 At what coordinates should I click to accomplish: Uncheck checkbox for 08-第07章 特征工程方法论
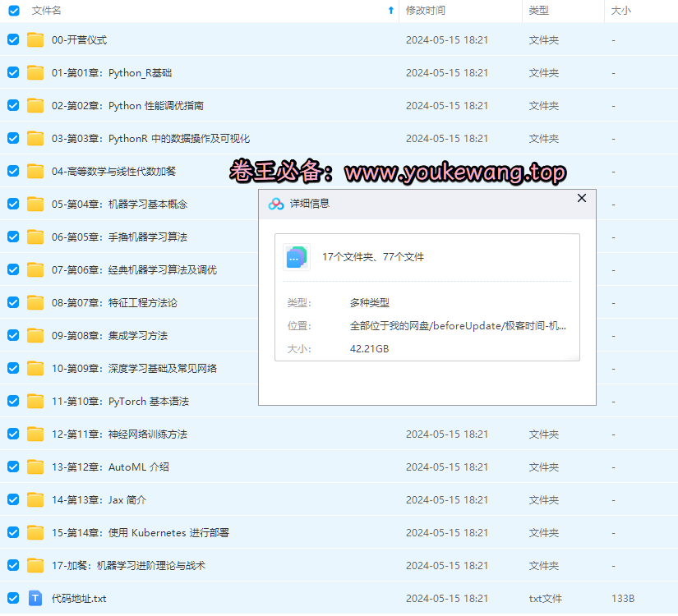pos(13,302)
